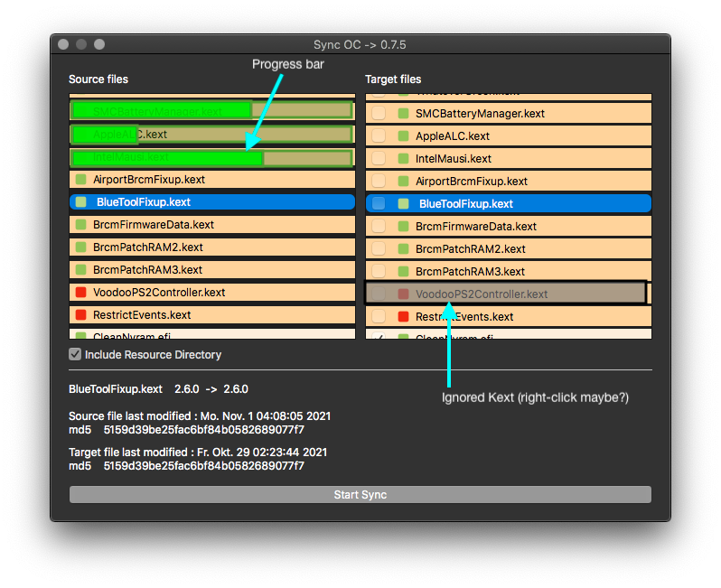Select BrcmFirmwareData.kext in Source files

click(212, 224)
